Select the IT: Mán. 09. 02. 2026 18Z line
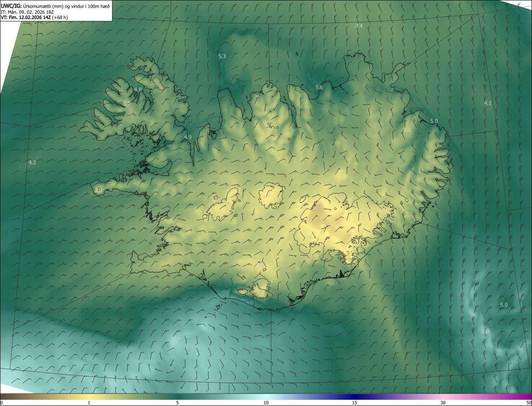 (27, 12)
